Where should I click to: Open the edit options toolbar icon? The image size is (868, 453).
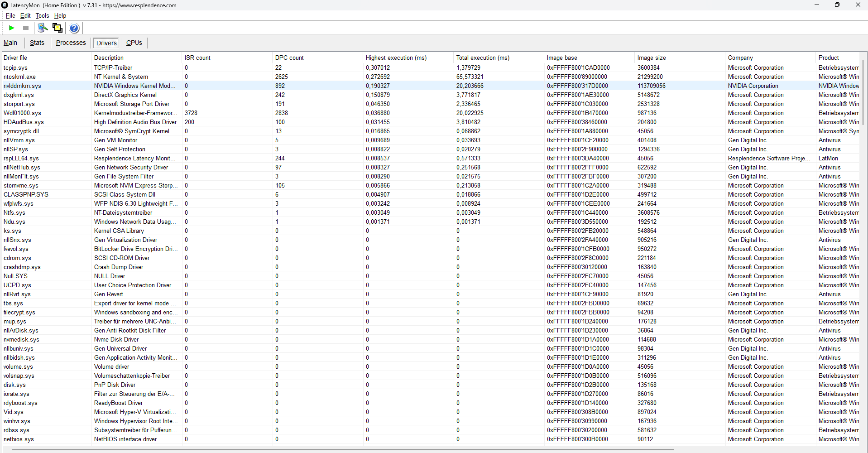pos(42,28)
